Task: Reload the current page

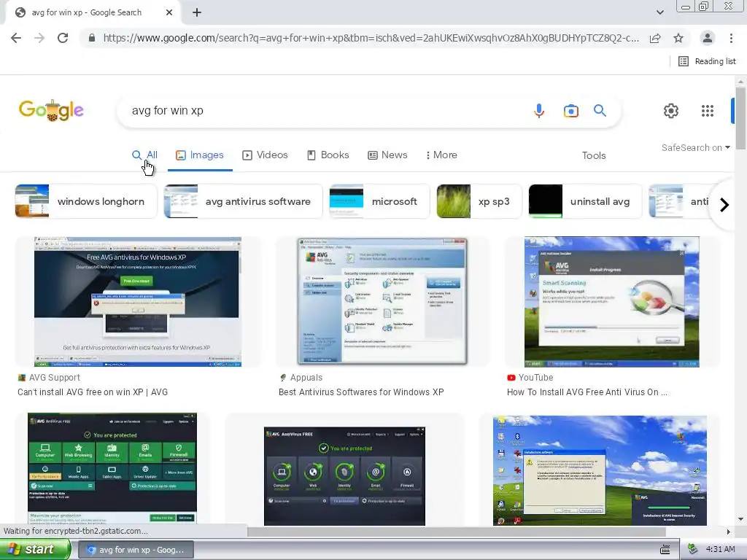Action: (63, 38)
